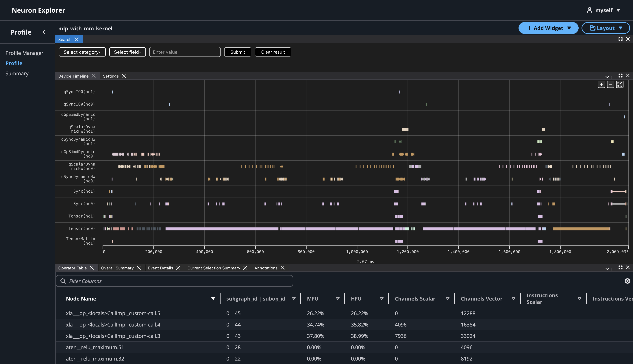The height and width of the screenshot is (364, 633).
Task: Zoom out of the device timeline
Action: coord(610,84)
